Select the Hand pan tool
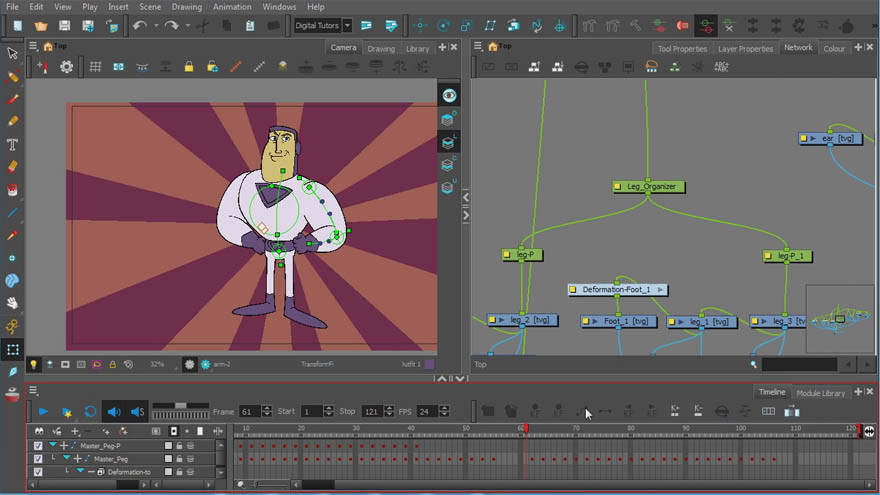Viewport: 880px width, 495px height. pos(12,304)
